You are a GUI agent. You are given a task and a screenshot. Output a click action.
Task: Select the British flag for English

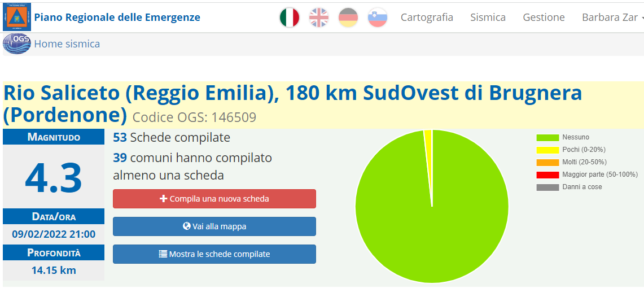[319, 18]
